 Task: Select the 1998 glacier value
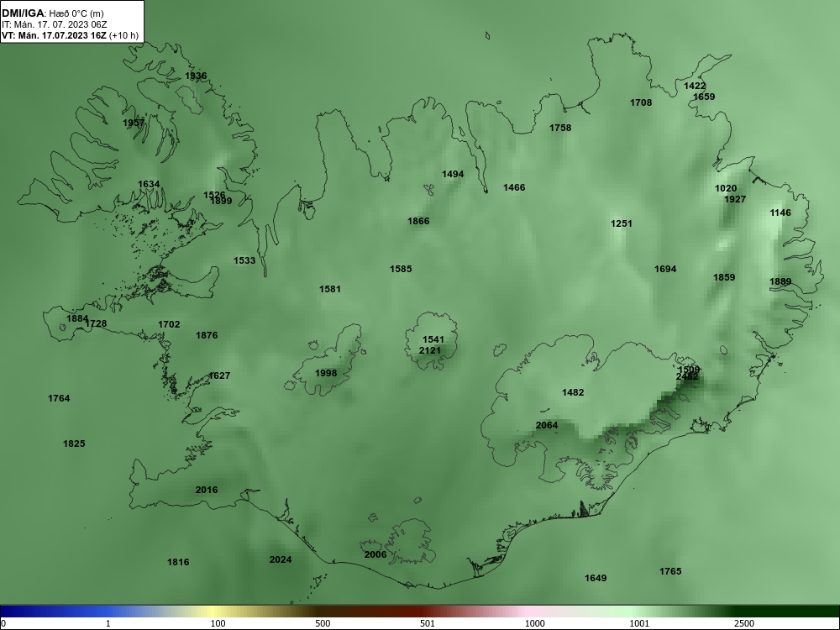coord(326,374)
